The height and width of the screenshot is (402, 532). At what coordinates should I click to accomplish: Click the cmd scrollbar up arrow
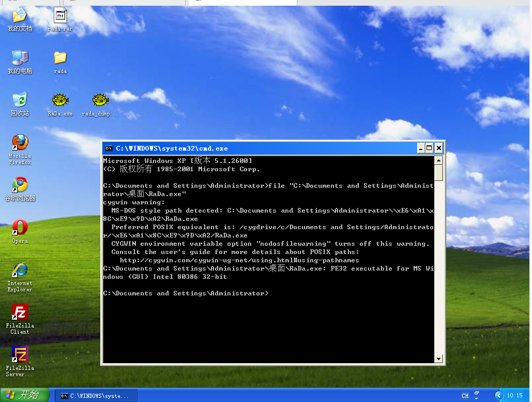pyautogui.click(x=438, y=160)
